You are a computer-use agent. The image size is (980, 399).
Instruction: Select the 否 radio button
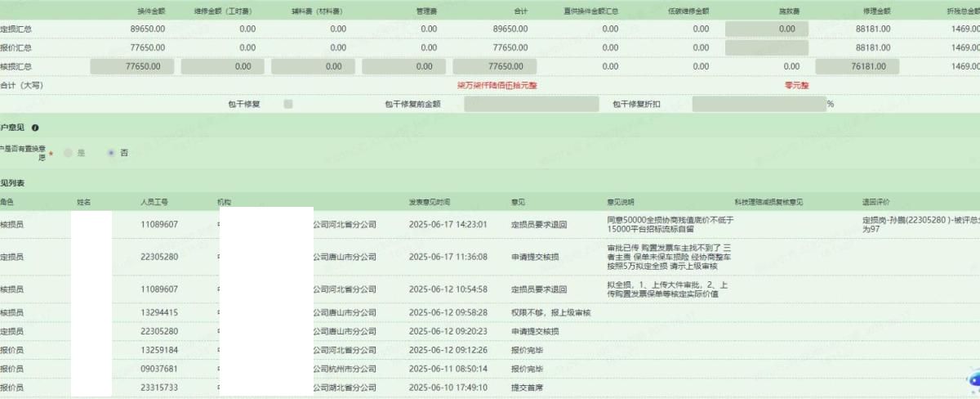coord(112,153)
